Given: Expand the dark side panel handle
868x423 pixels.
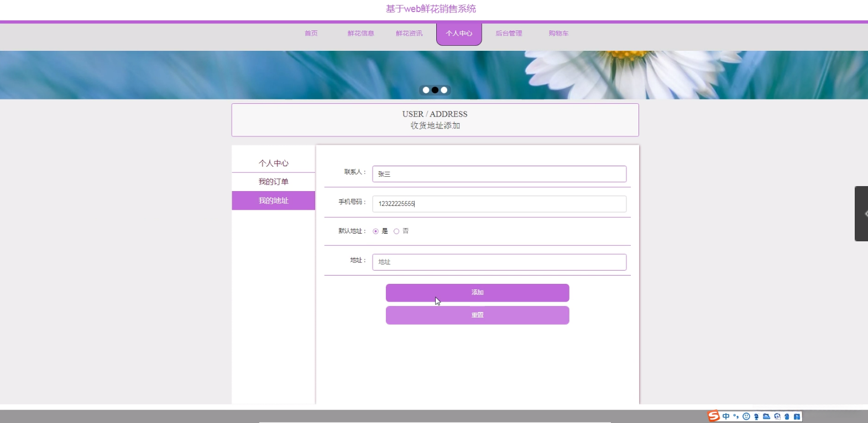Looking at the screenshot, I should point(861,214).
